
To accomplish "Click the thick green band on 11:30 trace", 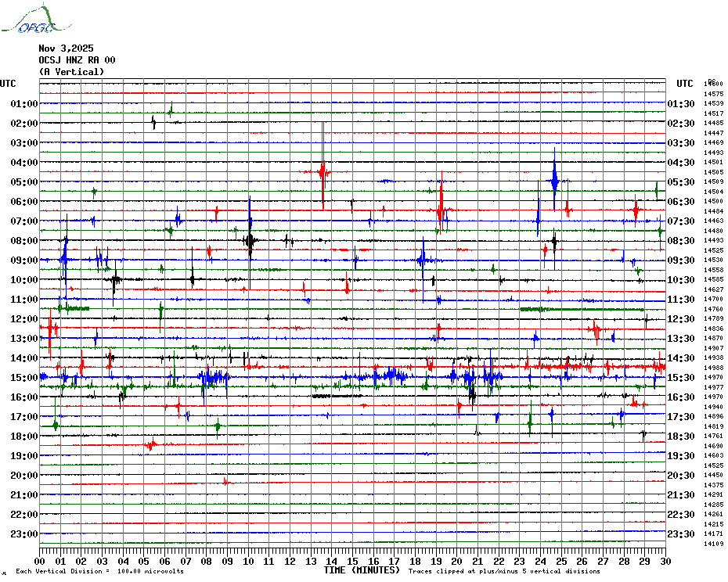I will pyautogui.click(x=582, y=309).
